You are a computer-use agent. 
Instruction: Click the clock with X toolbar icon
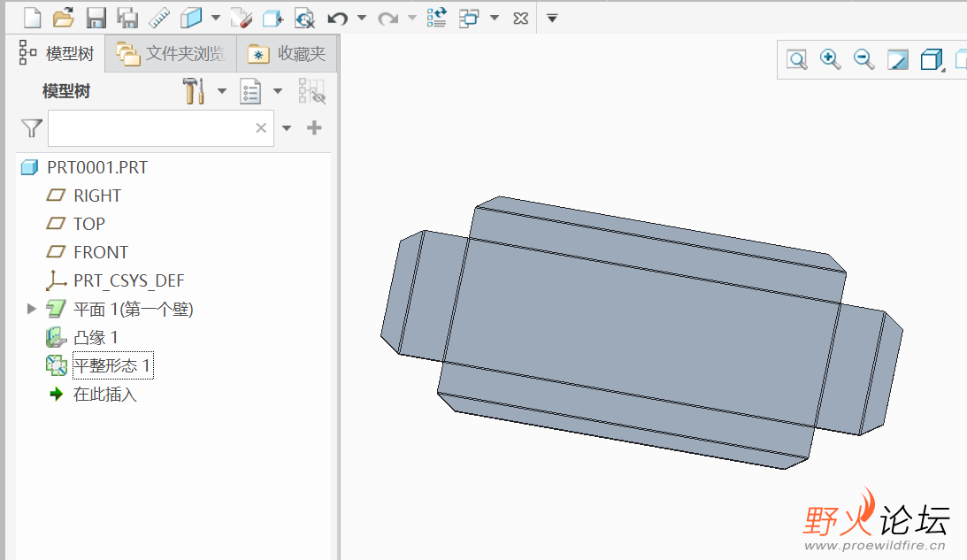304,19
